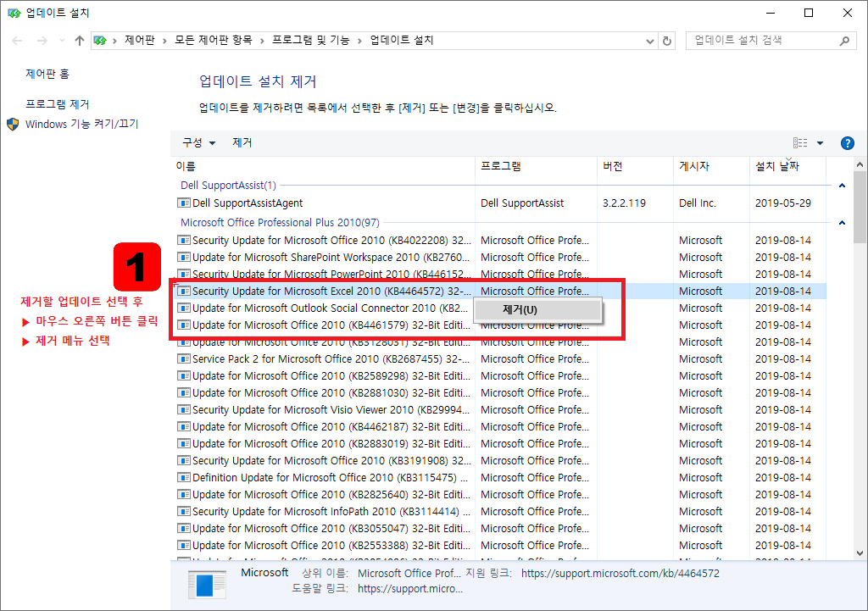Click the Dell SupportAssist(1) group header
The height and width of the screenshot is (611, 868).
coord(228,186)
